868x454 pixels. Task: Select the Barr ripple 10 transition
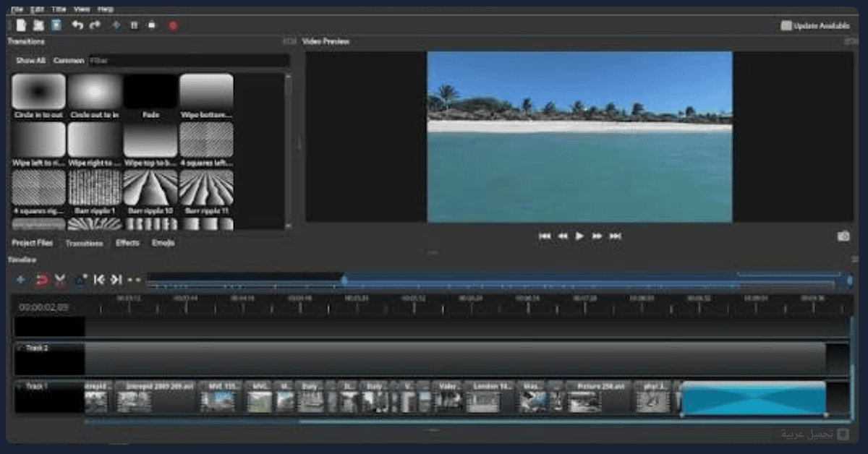click(x=150, y=193)
